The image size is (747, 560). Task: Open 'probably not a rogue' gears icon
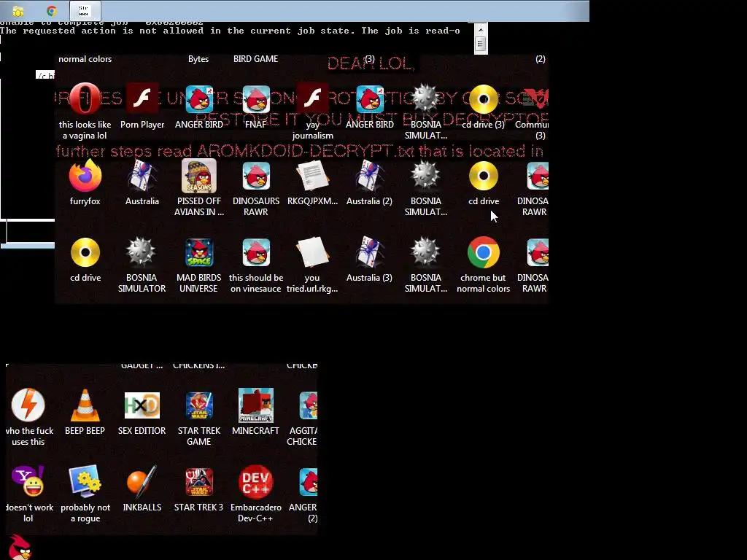pyautogui.click(x=85, y=481)
